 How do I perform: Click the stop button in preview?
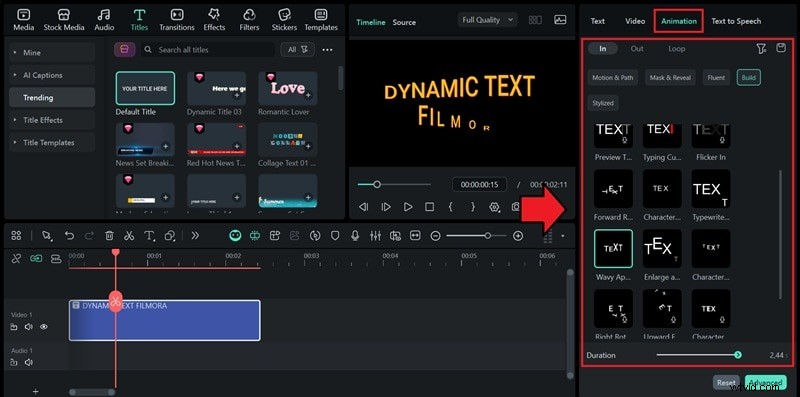tap(430, 207)
